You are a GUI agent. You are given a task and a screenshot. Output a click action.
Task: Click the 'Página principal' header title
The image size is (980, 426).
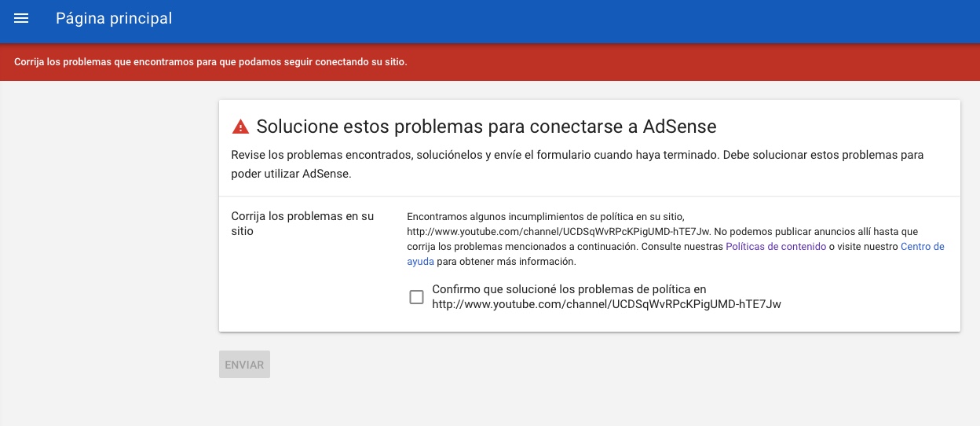[114, 18]
